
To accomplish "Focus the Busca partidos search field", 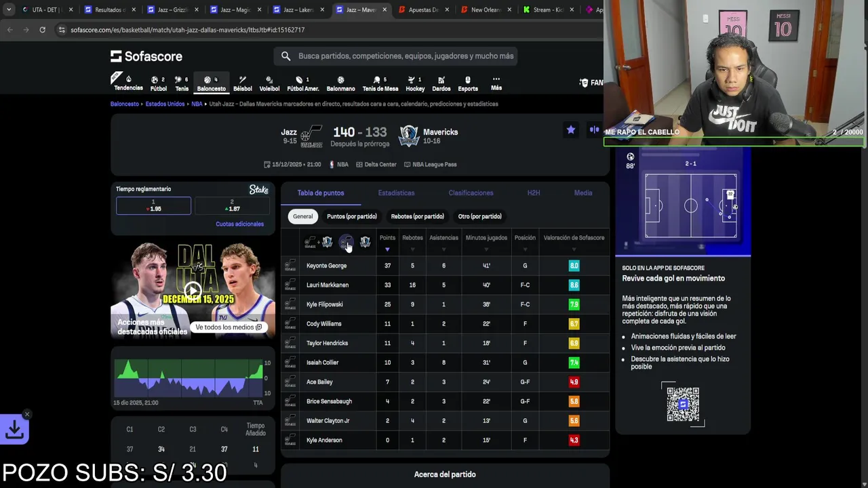I will coord(396,56).
